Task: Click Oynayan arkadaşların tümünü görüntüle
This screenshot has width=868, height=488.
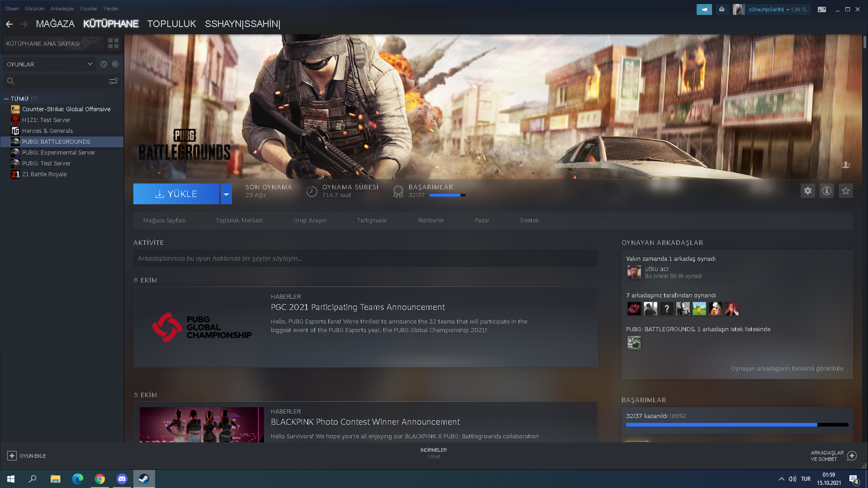Action: (787, 369)
